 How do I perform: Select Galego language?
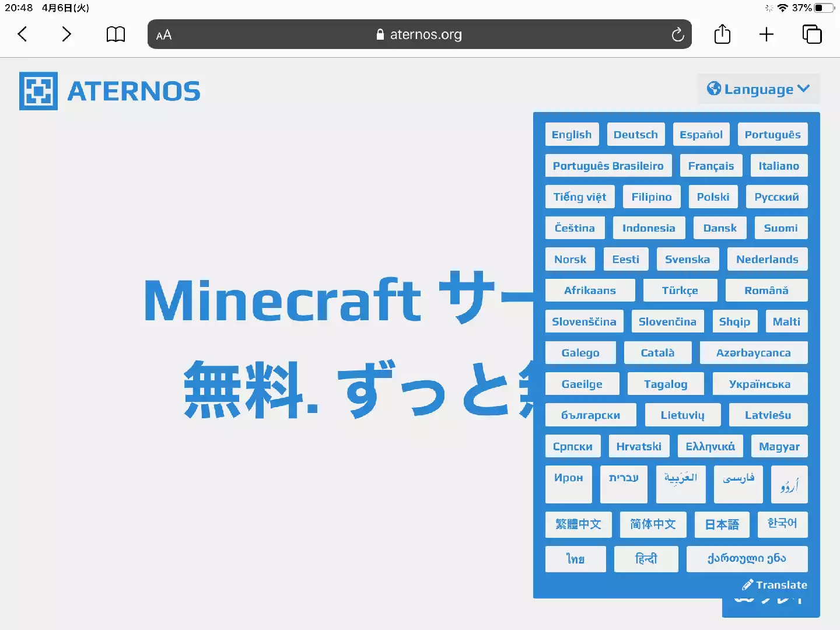pos(580,352)
